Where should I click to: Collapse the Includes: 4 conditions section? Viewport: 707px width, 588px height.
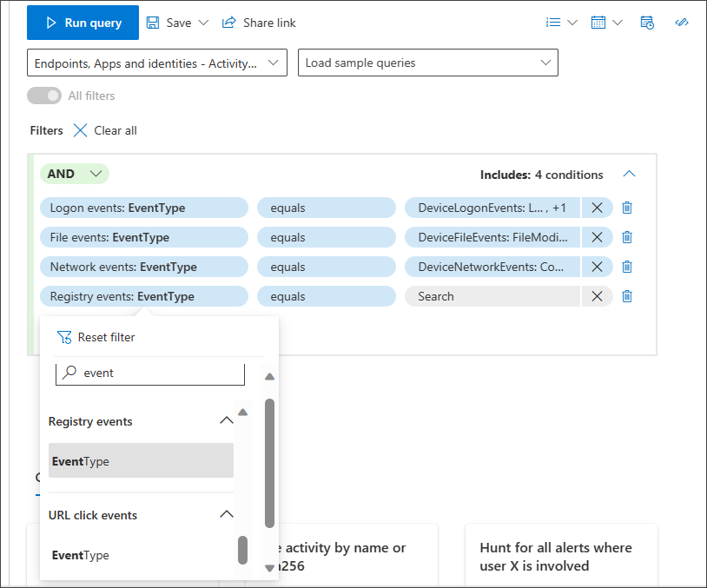629,175
